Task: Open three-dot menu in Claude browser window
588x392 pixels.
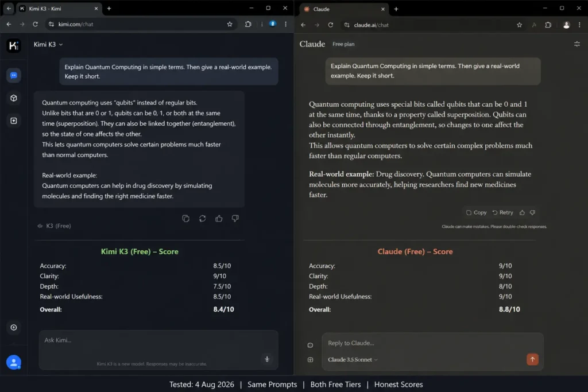Action: (x=580, y=25)
